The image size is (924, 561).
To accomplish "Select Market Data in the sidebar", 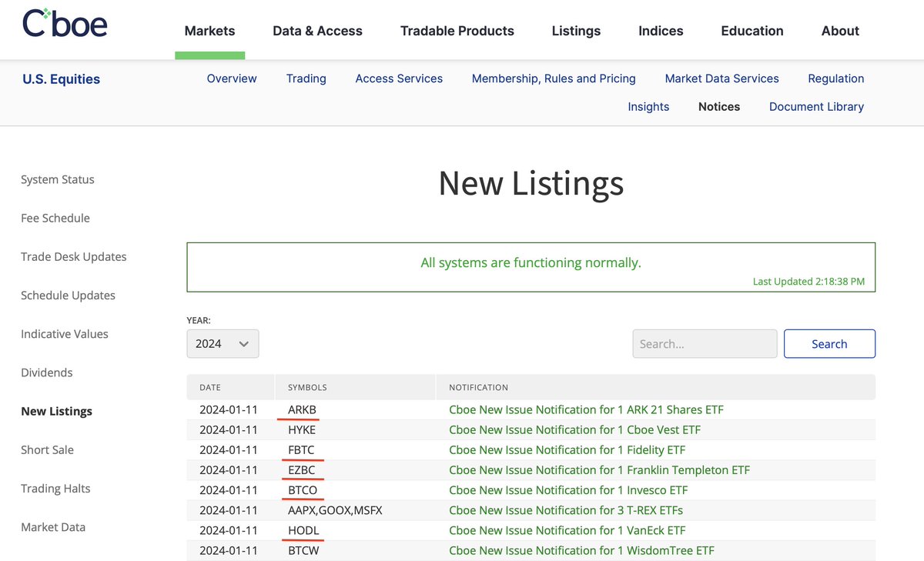I will pyautogui.click(x=53, y=527).
